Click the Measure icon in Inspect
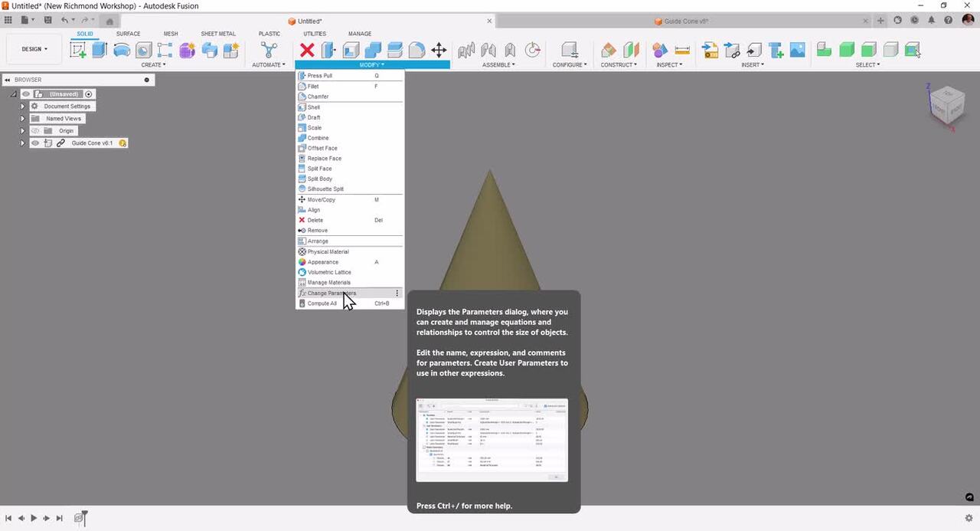The image size is (980, 531). coord(682,51)
